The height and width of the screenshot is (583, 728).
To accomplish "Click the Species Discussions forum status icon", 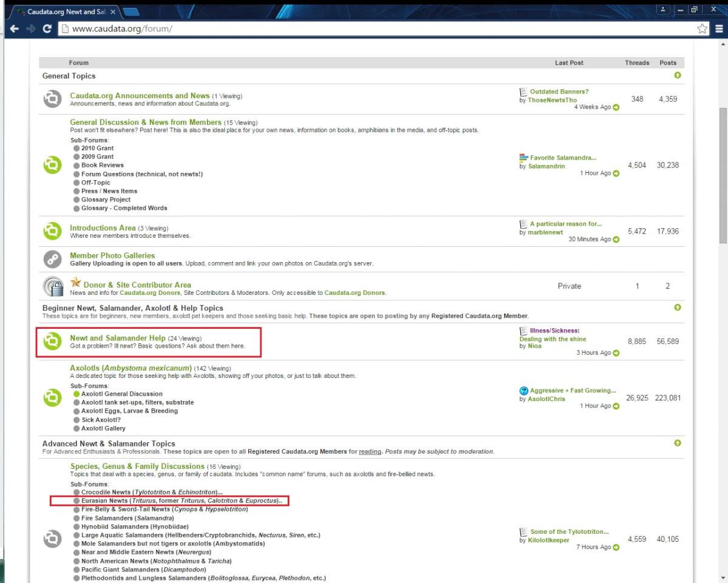I will [x=53, y=539].
